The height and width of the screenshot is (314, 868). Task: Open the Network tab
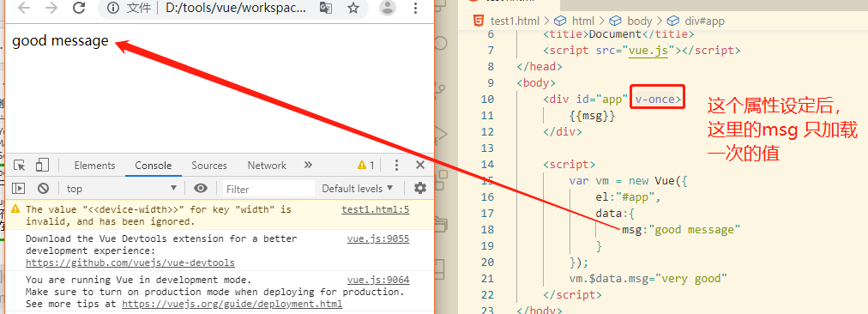(267, 165)
